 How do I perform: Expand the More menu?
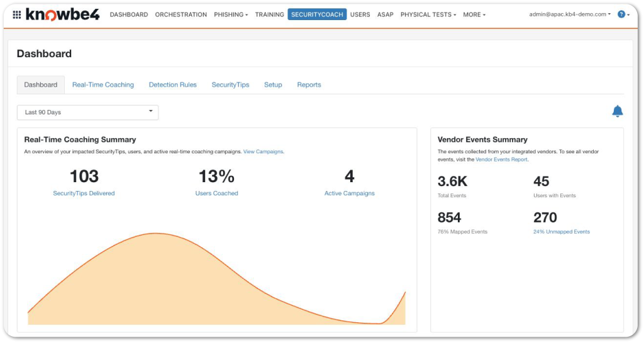[474, 14]
